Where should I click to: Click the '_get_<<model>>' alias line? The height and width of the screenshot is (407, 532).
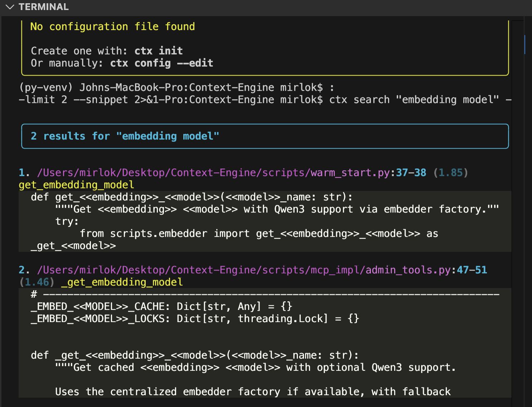(73, 246)
